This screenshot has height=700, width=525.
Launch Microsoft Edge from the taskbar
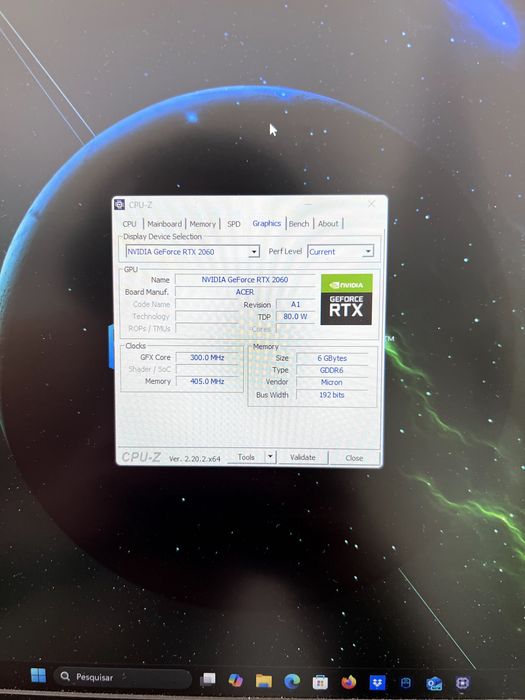click(292, 682)
